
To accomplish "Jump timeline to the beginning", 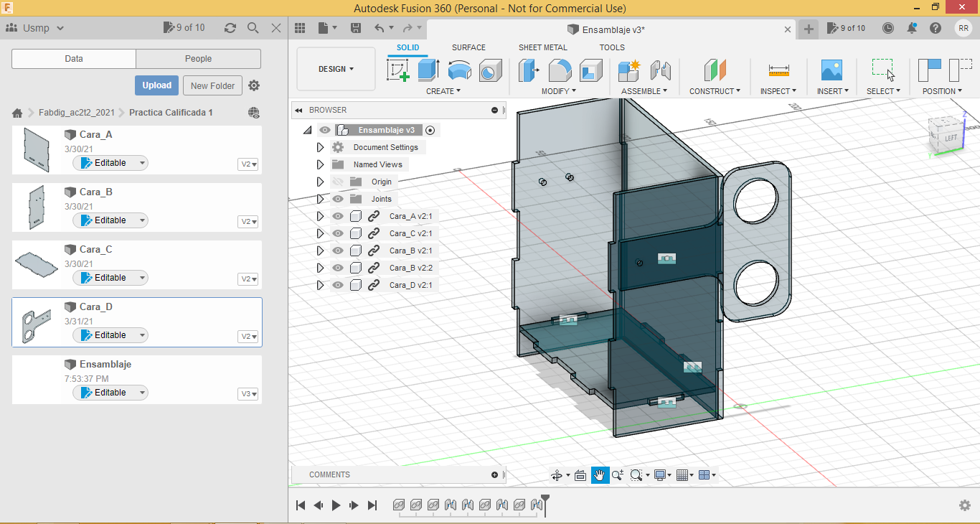I will tap(301, 505).
